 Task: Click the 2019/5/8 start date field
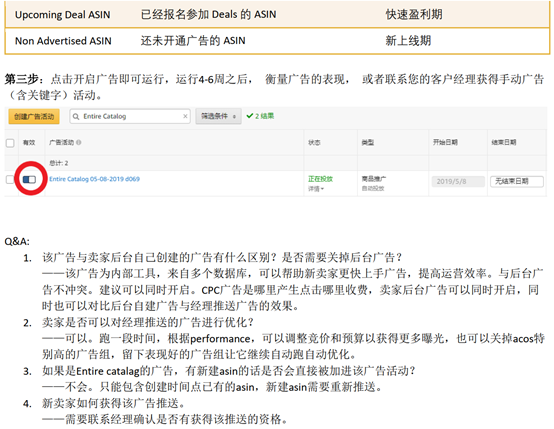458,182
